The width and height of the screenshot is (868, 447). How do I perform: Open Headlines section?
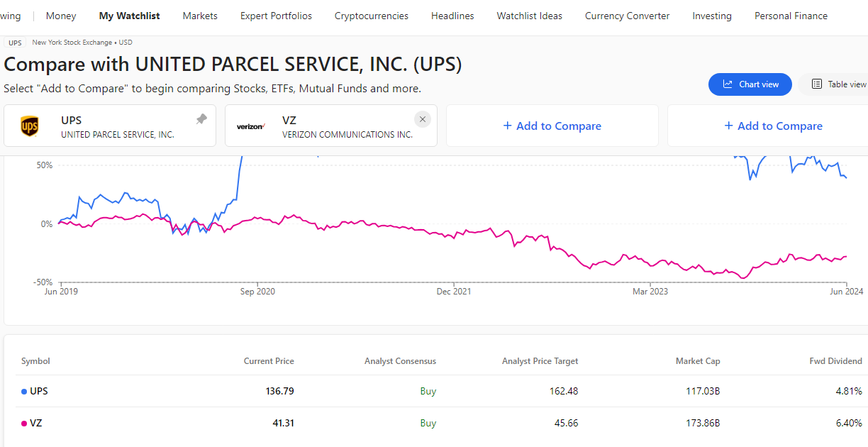click(x=452, y=16)
